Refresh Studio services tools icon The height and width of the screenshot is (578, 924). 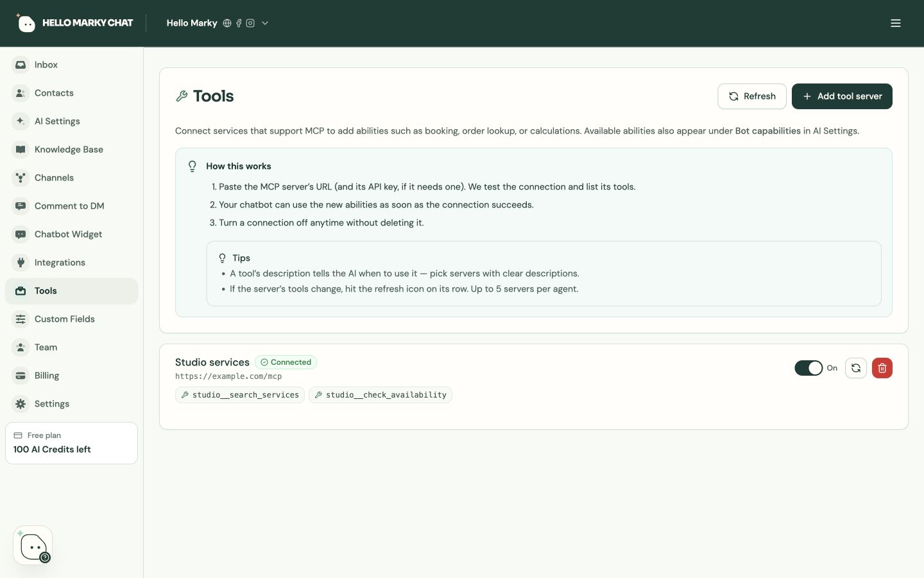[x=856, y=368]
